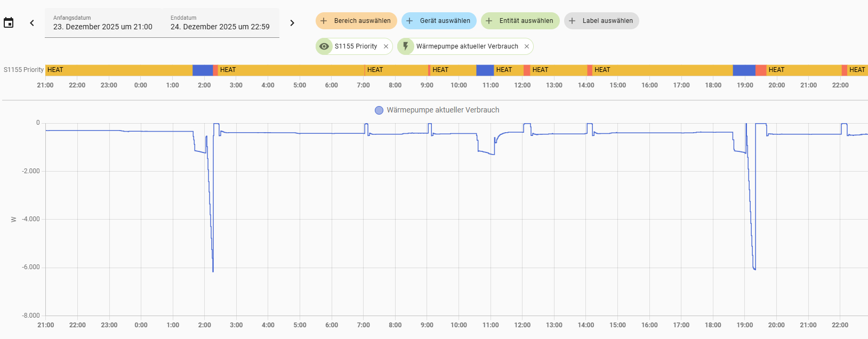Remove Wärmepumpe aktueller Verbrauch chip

click(527, 46)
